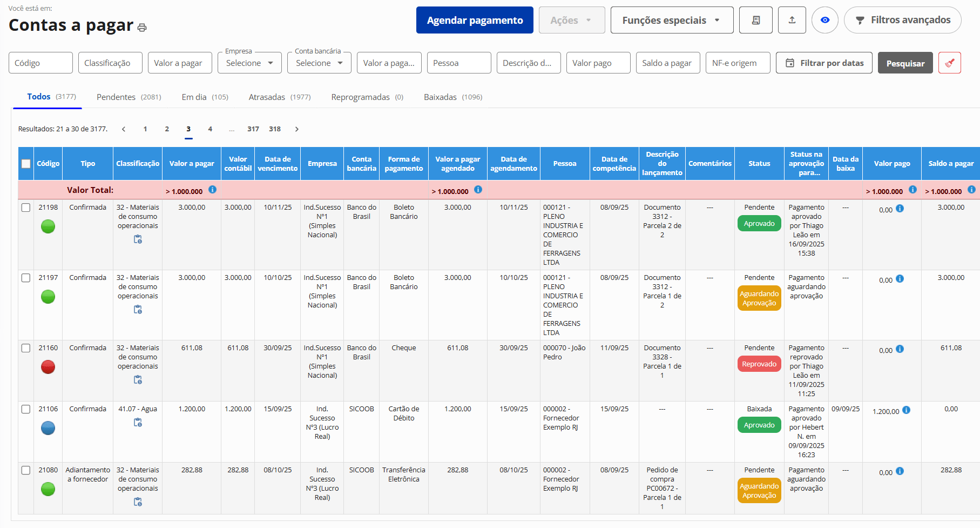Click info icon next to Valor Total 1.000.000

point(212,190)
